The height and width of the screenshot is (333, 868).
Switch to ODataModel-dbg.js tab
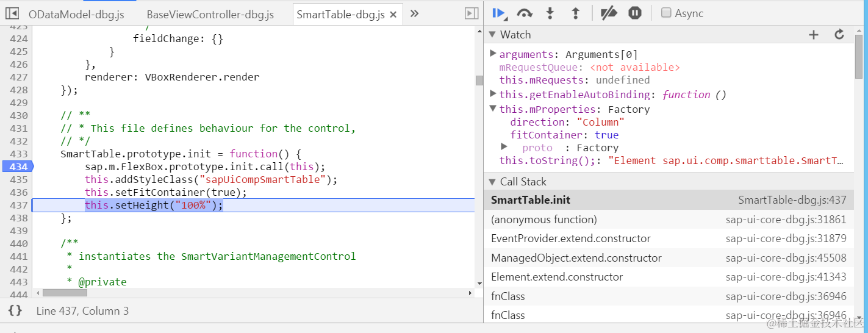(x=76, y=14)
